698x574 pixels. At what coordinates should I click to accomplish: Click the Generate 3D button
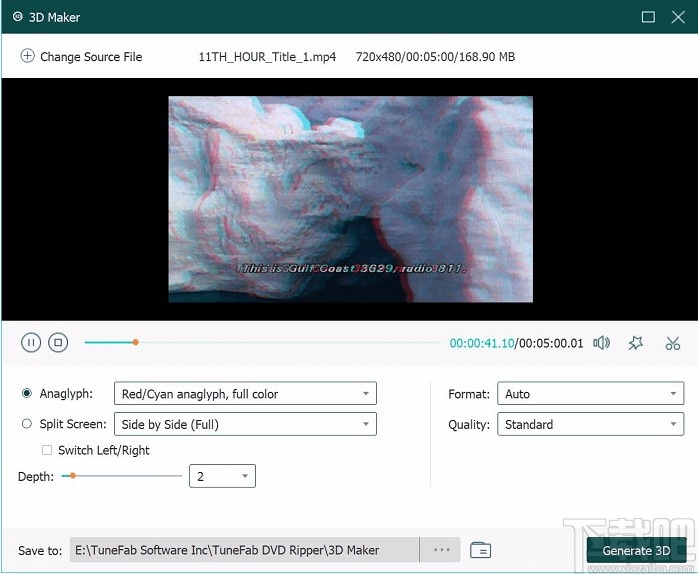(636, 550)
